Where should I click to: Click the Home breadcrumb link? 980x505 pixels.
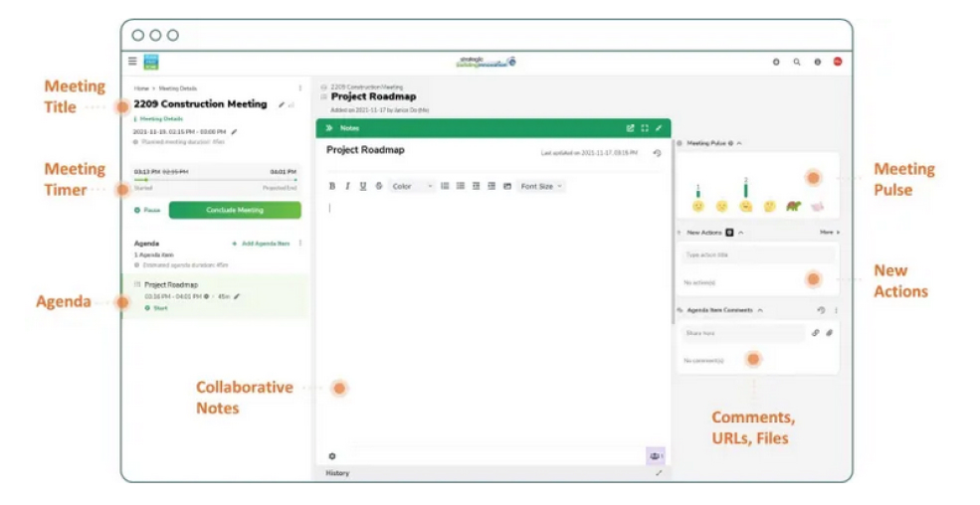click(x=141, y=88)
